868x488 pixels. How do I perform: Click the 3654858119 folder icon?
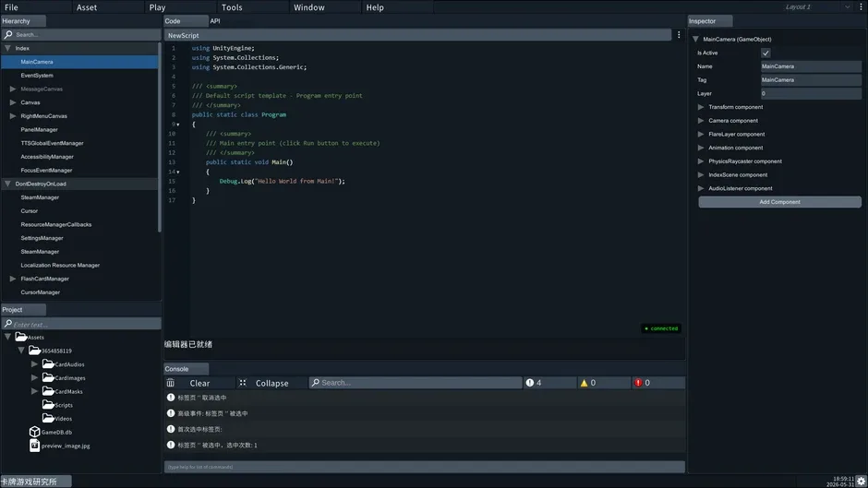pos(34,351)
